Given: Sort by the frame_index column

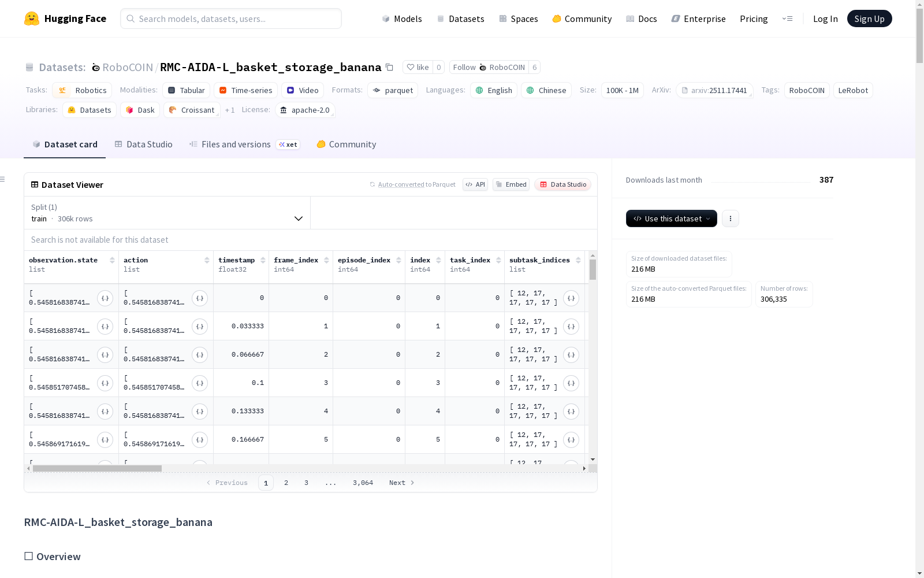Looking at the screenshot, I should tap(326, 260).
